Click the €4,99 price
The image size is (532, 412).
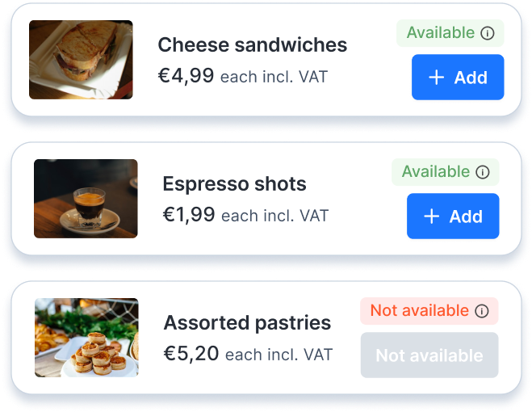(186, 76)
